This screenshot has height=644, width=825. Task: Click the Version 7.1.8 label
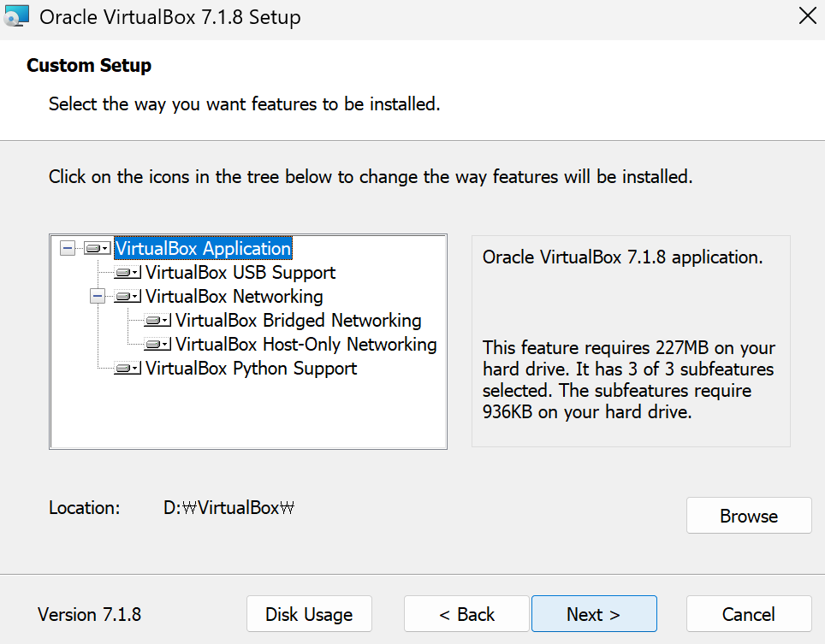tap(90, 614)
